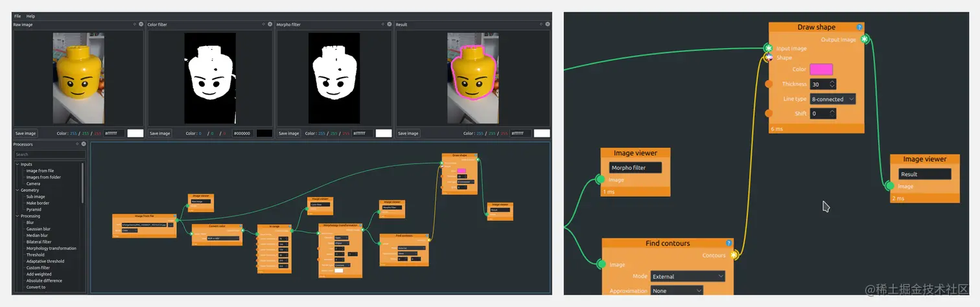The image size is (980, 307).
Task: Open the File menu
Action: click(17, 16)
